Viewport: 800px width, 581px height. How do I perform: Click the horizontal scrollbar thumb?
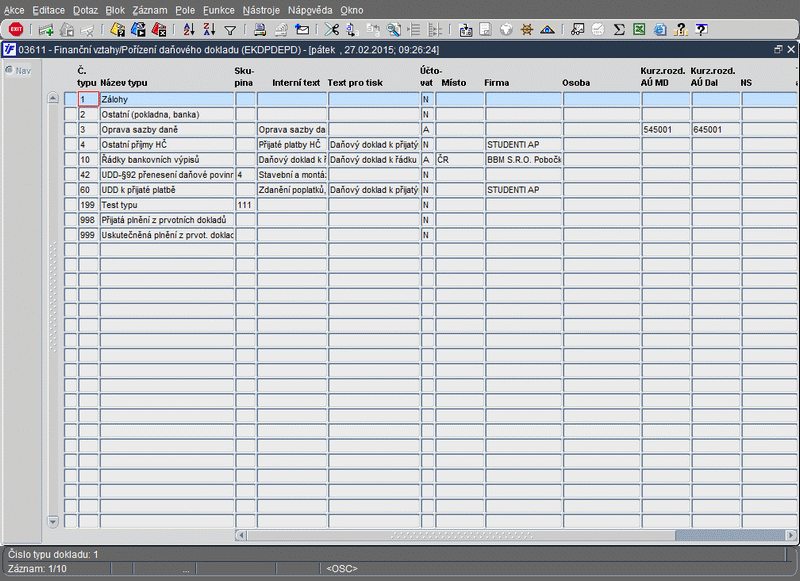click(461, 535)
